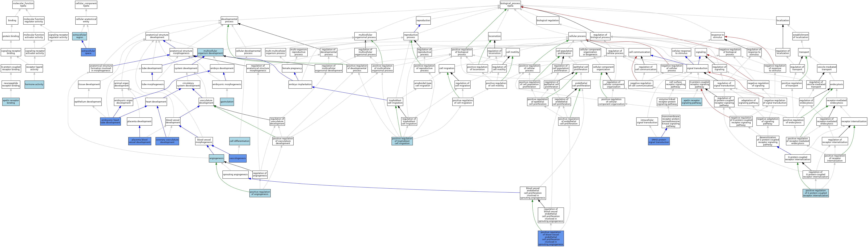Select the 'cellular anatomical entity' node

(x=86, y=20)
